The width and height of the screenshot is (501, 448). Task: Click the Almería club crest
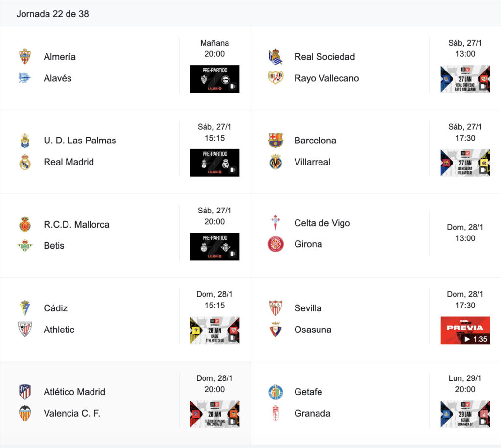[x=25, y=57]
